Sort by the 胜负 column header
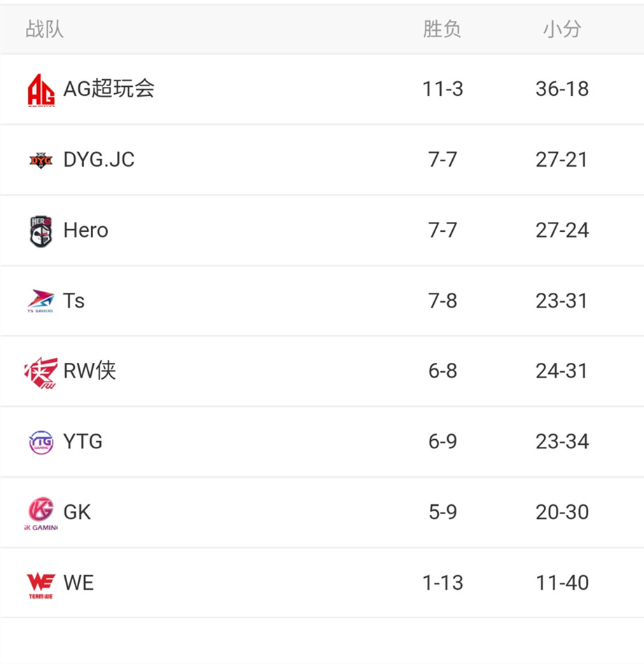Screen dimensions: 644x664 pyautogui.click(x=442, y=29)
